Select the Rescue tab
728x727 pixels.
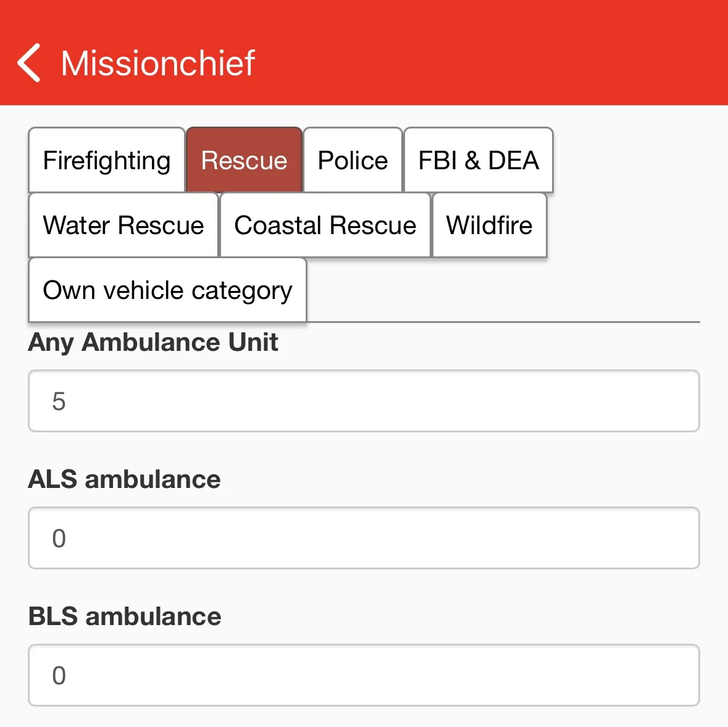point(245,160)
